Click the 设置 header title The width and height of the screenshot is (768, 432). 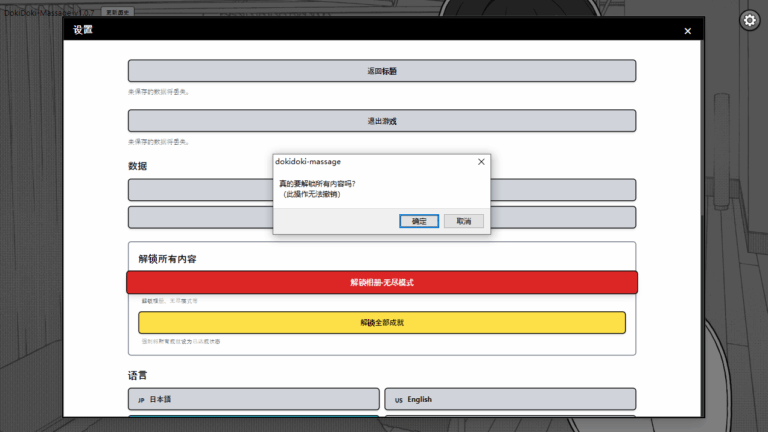pos(83,30)
